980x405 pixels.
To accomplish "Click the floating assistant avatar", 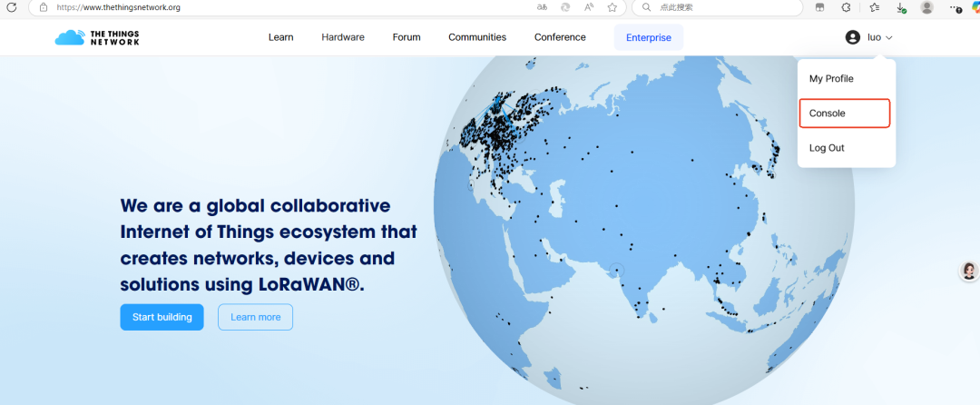I will click(x=969, y=271).
